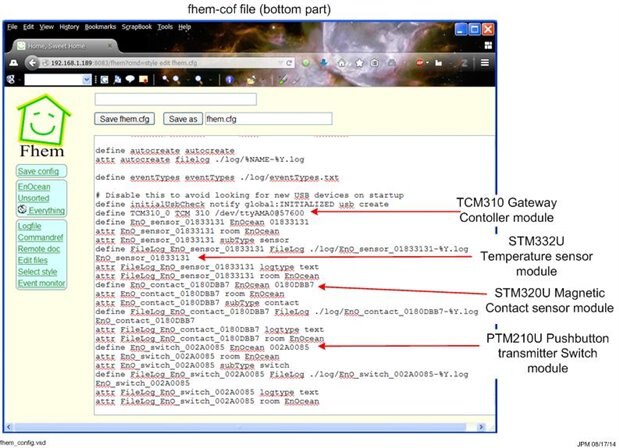Click the line 'define initialUsbCheck notify global:INITIALIZED usb create'

(242, 204)
